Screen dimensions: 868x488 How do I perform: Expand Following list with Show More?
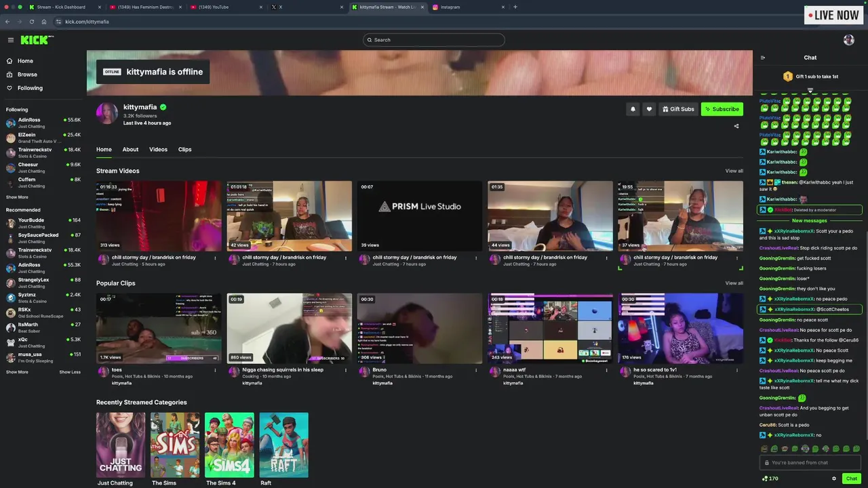point(17,197)
